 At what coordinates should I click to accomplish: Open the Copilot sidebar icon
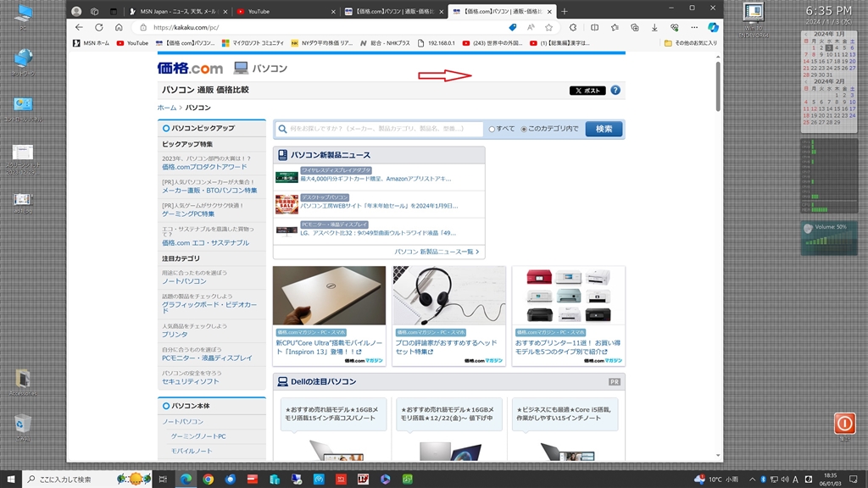point(713,27)
